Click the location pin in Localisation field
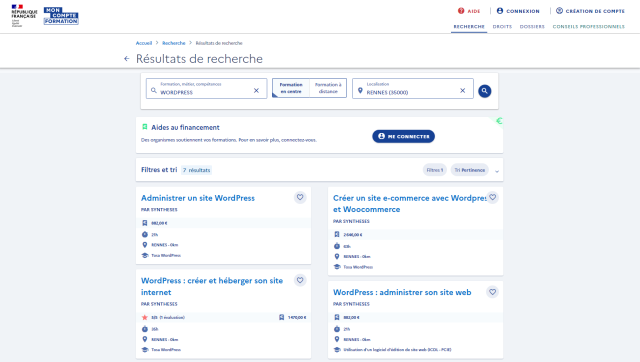The width and height of the screenshot is (640, 362). (x=360, y=91)
